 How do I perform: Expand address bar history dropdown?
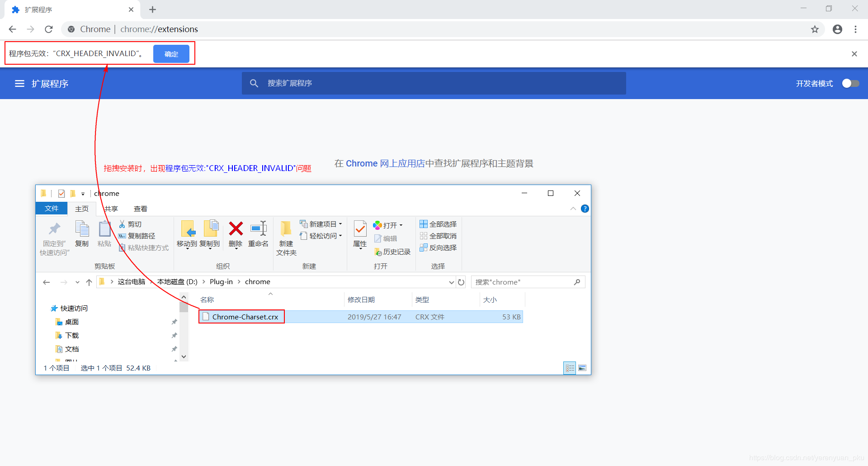click(451, 282)
